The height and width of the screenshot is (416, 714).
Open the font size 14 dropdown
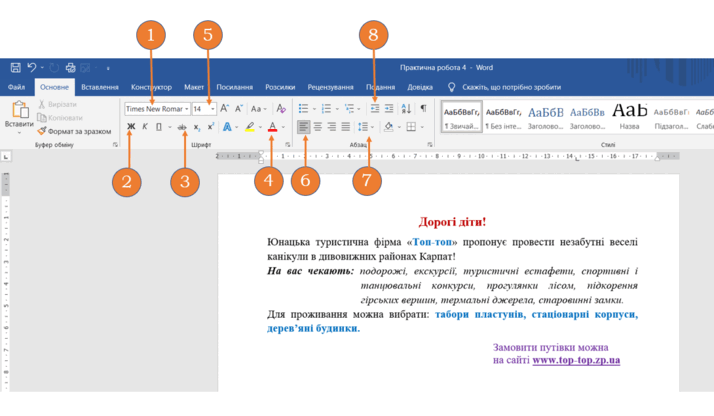click(x=213, y=109)
